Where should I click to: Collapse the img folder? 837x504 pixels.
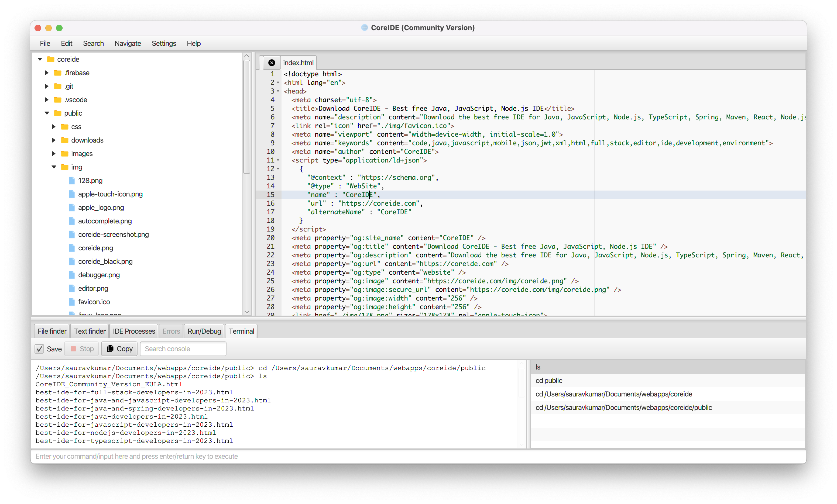tap(54, 167)
